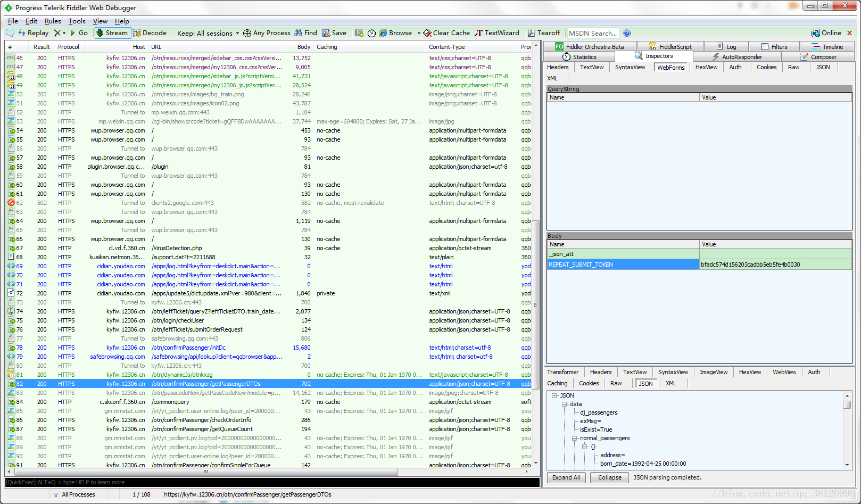Open the Log tab
This screenshot has height=504, width=861.
point(726,47)
